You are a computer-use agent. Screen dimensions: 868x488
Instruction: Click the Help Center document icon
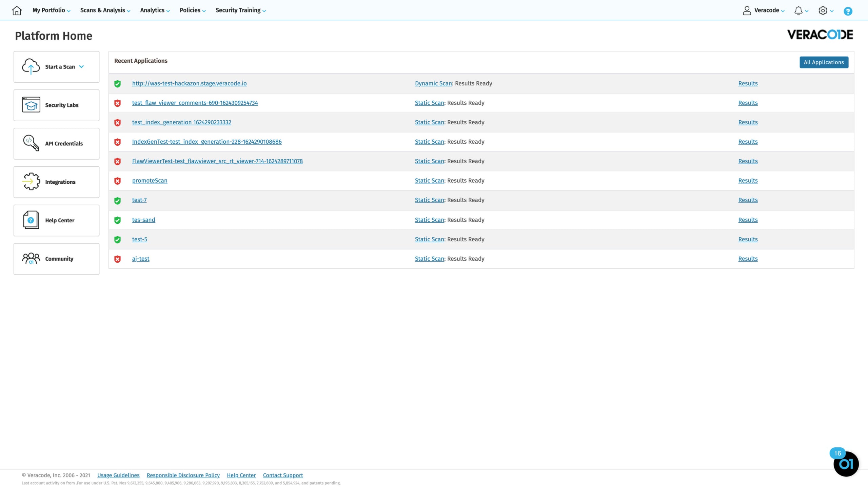31,220
